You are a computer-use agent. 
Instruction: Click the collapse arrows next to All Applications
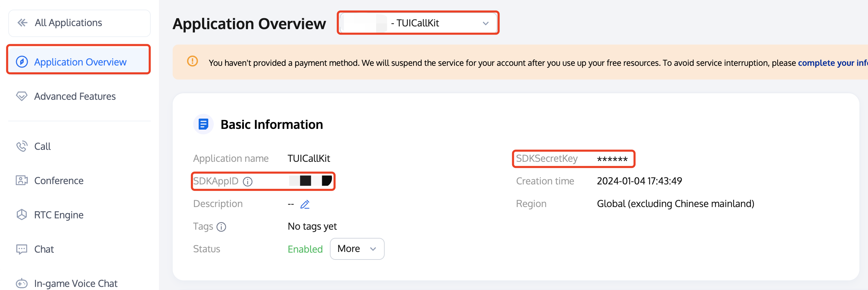[22, 23]
